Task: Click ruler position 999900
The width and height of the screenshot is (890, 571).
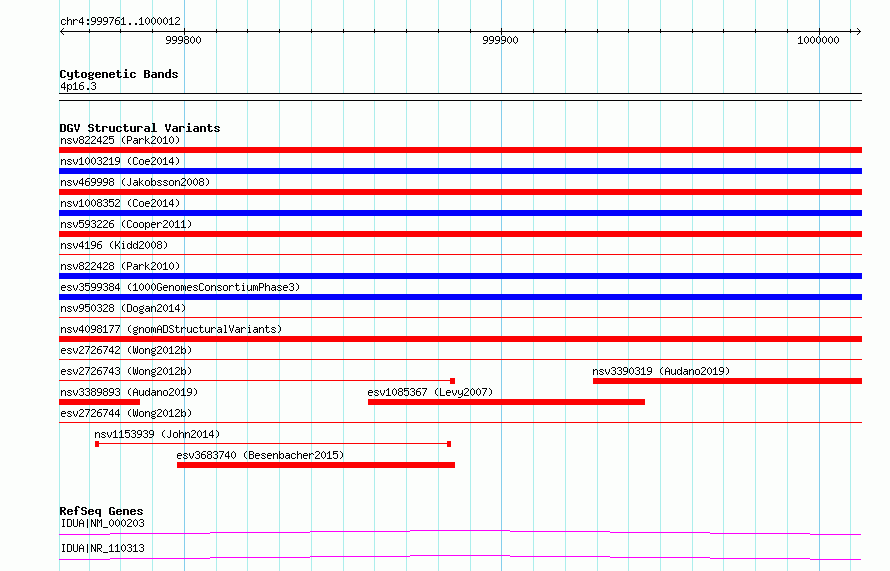Action: [500, 40]
